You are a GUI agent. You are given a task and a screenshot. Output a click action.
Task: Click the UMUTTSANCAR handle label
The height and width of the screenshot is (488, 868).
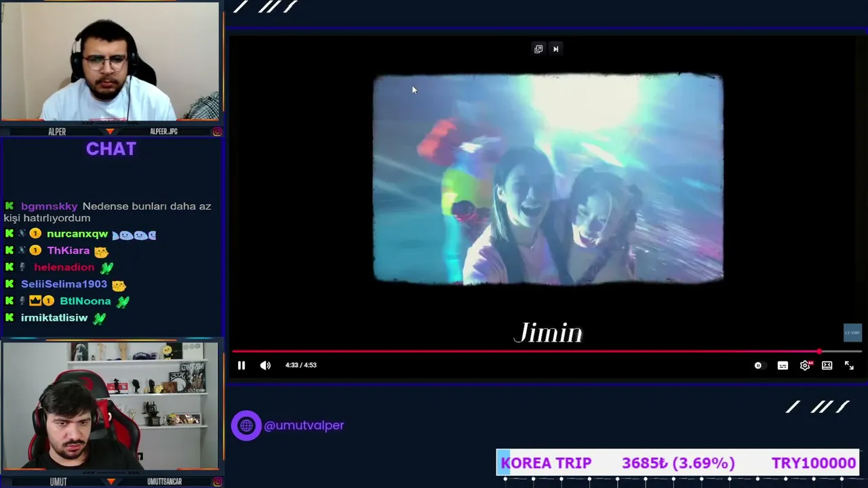tap(165, 482)
